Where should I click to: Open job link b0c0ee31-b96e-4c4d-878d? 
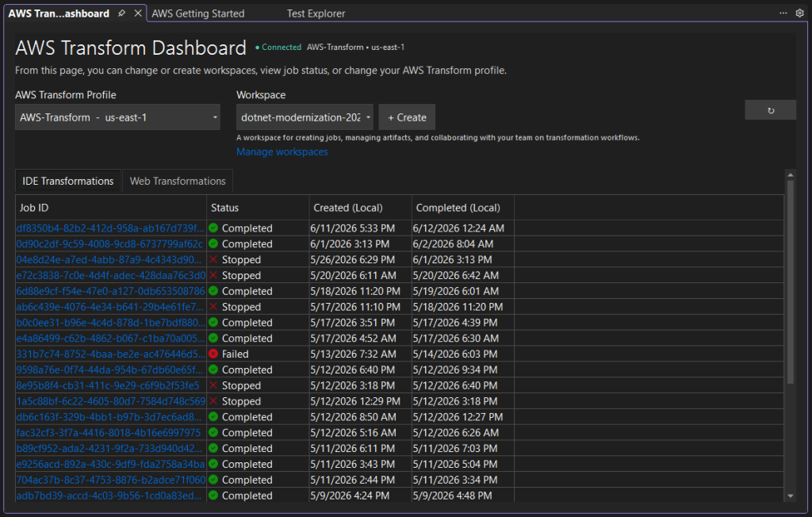click(x=111, y=322)
